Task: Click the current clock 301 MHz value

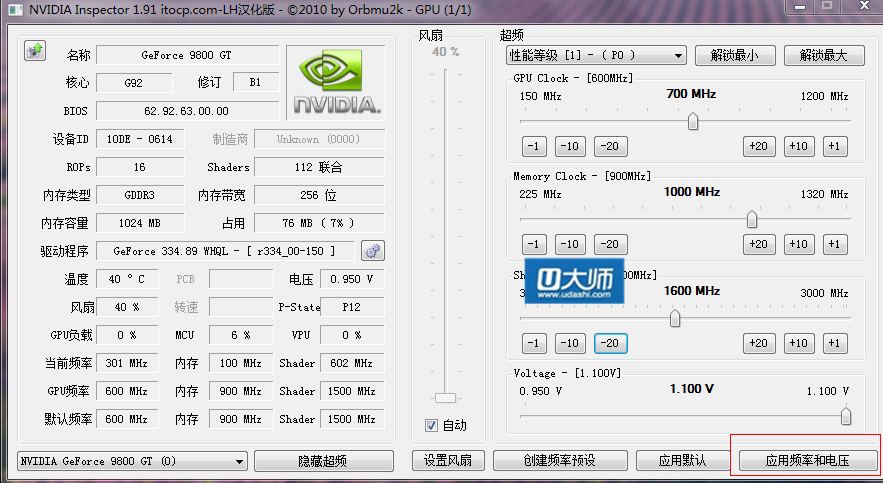Action: pos(127,363)
